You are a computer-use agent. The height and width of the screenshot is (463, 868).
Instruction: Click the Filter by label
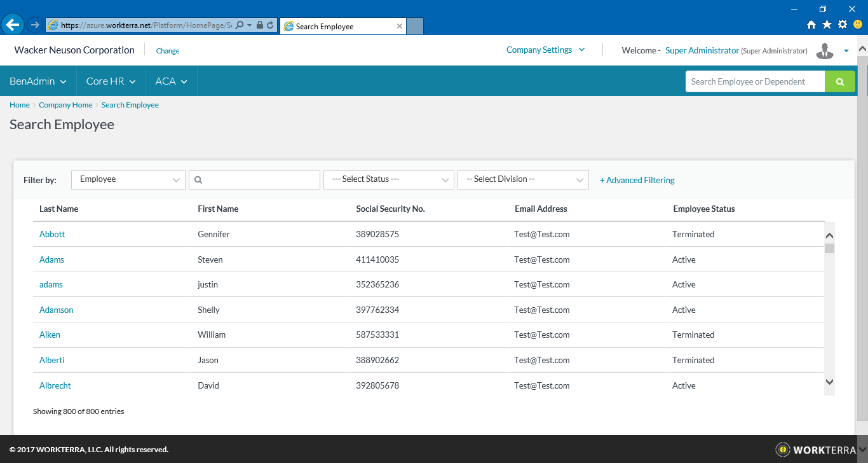click(40, 180)
